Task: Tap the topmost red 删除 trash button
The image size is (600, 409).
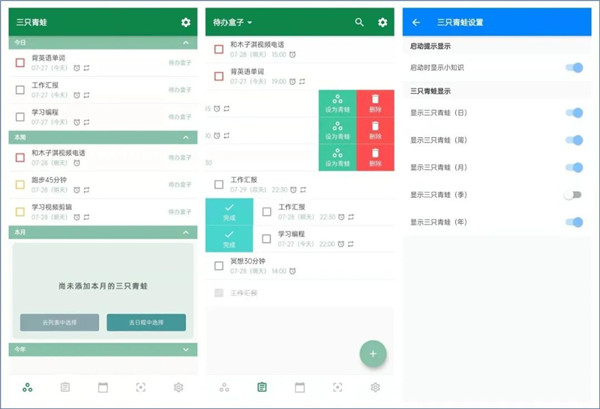Action: (375, 103)
